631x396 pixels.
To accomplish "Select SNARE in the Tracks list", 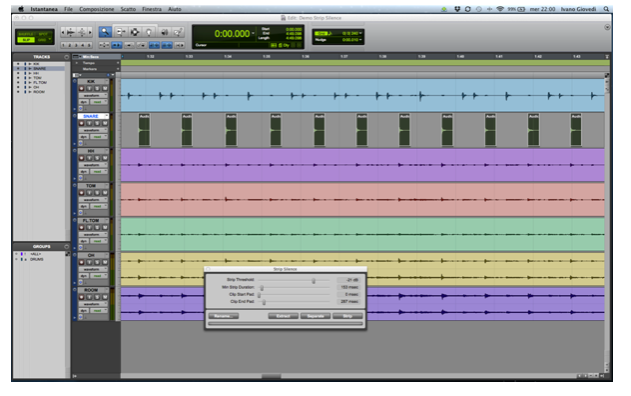I will 39,69.
